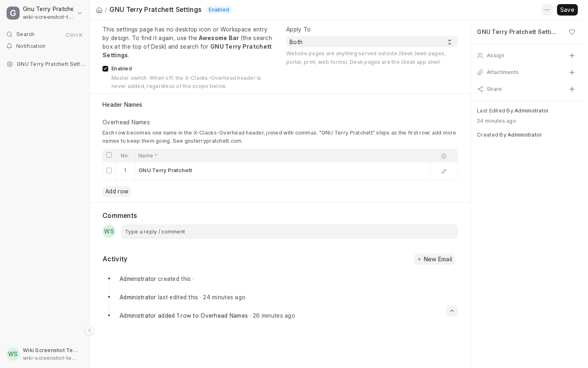588x368 pixels.
Task: Click the sidebar title GNU Terry Pratchett Setti...
Action: coord(517,32)
